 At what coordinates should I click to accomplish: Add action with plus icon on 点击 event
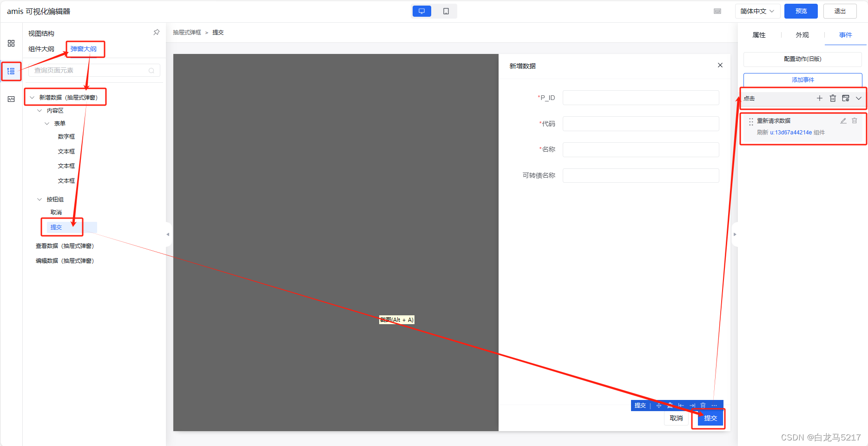click(x=820, y=98)
